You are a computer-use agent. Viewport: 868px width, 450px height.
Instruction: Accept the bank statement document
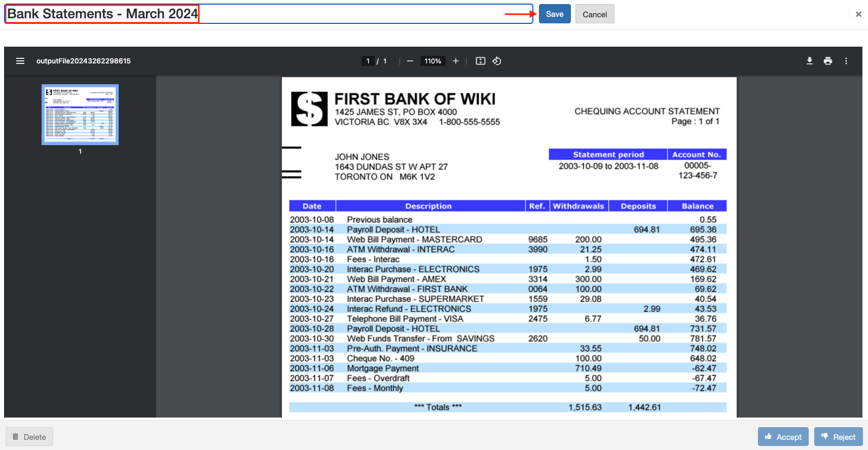tap(783, 437)
